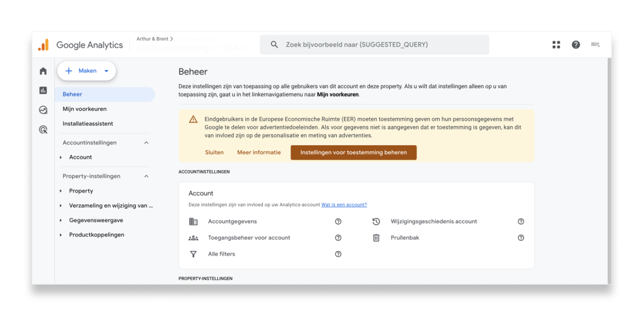Expand the Productkoppelingen tree item
The height and width of the screenshot is (314, 644).
(61, 235)
